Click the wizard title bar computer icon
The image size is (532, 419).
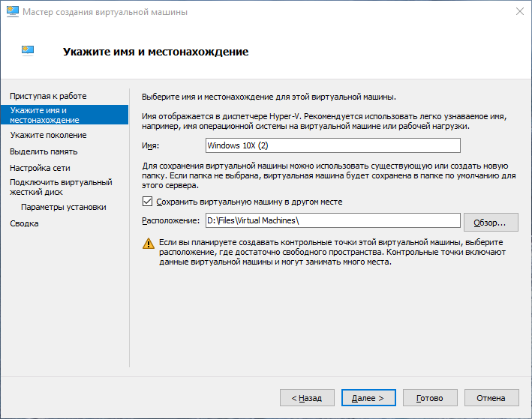[x=13, y=11]
